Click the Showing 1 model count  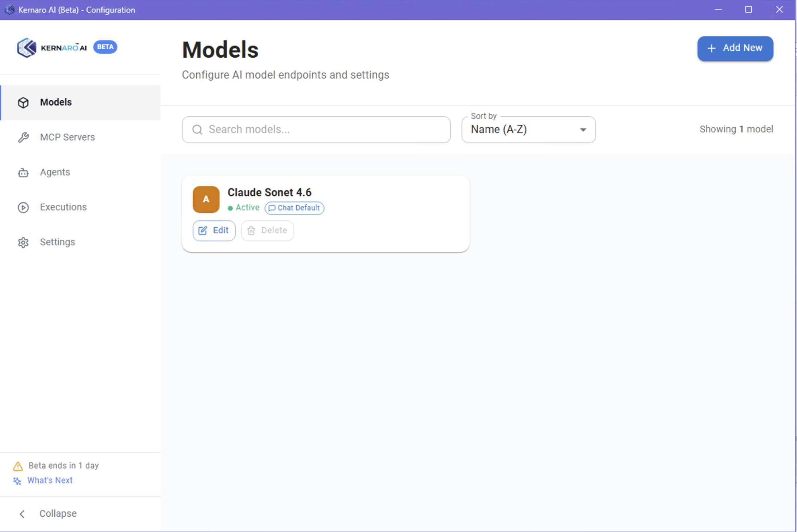736,129
